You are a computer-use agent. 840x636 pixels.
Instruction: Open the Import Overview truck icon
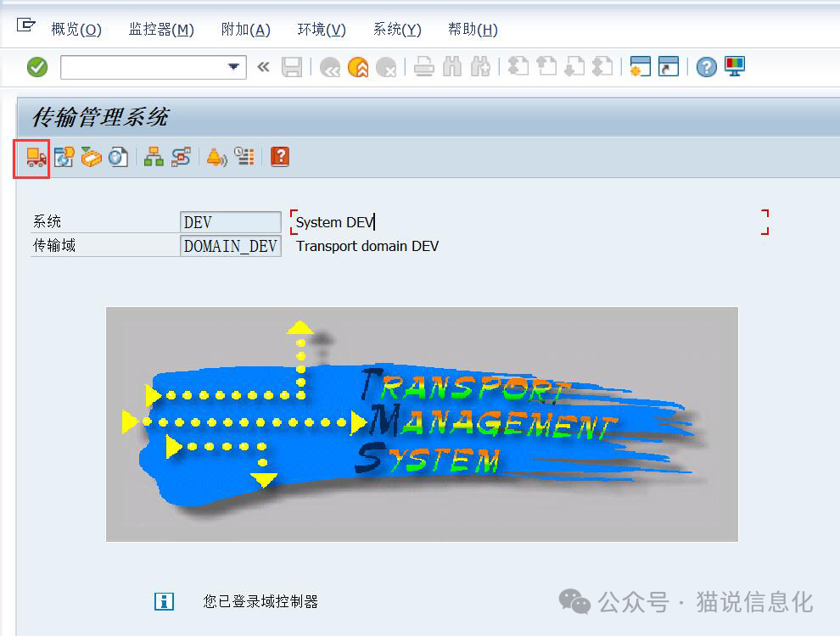[36, 157]
